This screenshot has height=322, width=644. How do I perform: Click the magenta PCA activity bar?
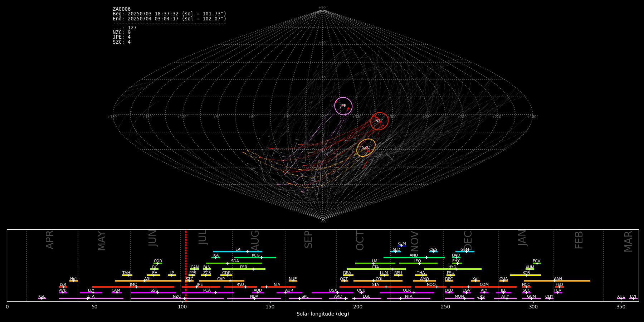click(x=208, y=293)
